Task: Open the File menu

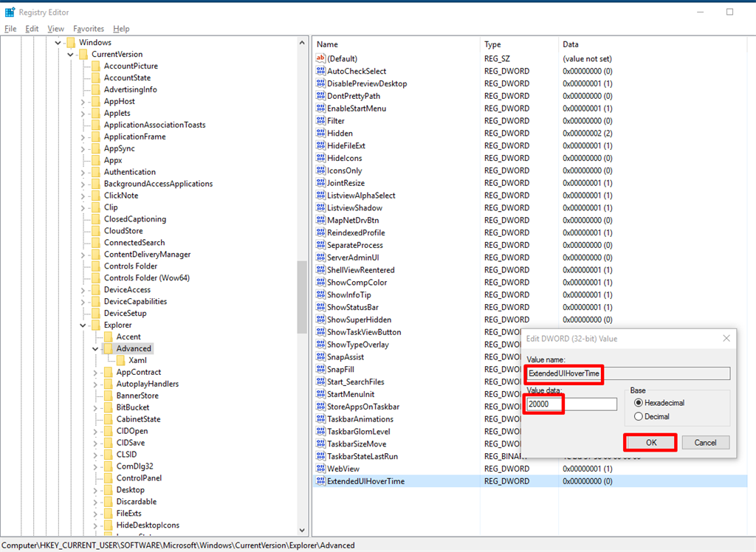Action: coord(10,29)
